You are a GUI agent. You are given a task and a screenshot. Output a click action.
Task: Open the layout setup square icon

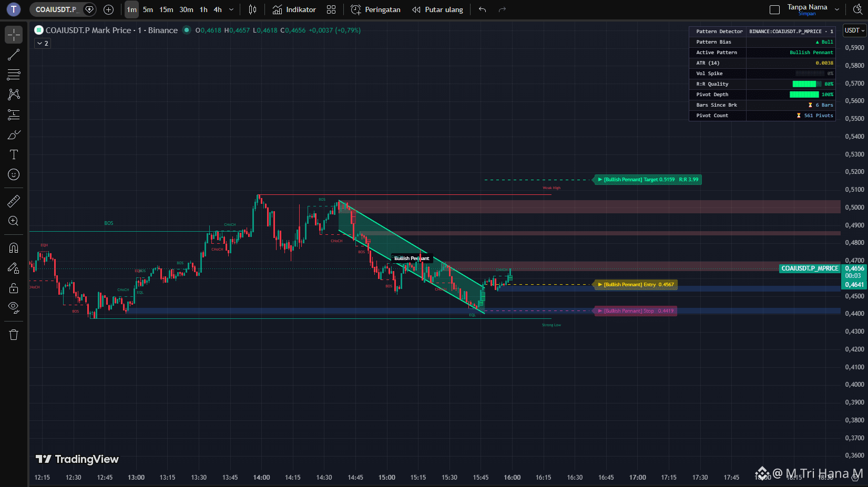[774, 9]
